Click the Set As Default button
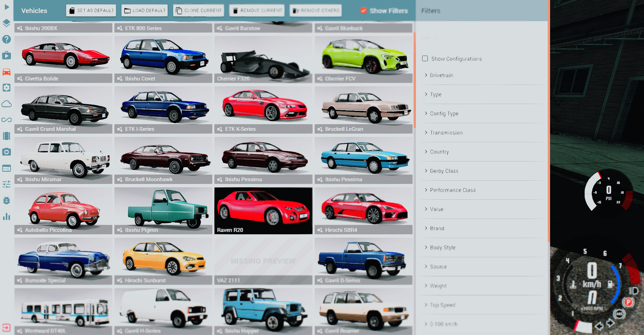 click(x=91, y=10)
